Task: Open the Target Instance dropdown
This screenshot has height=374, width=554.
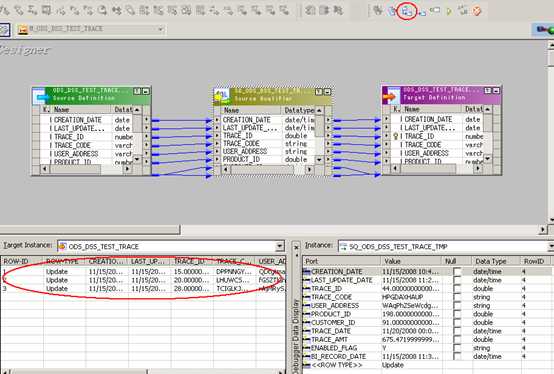Action: click(x=280, y=246)
